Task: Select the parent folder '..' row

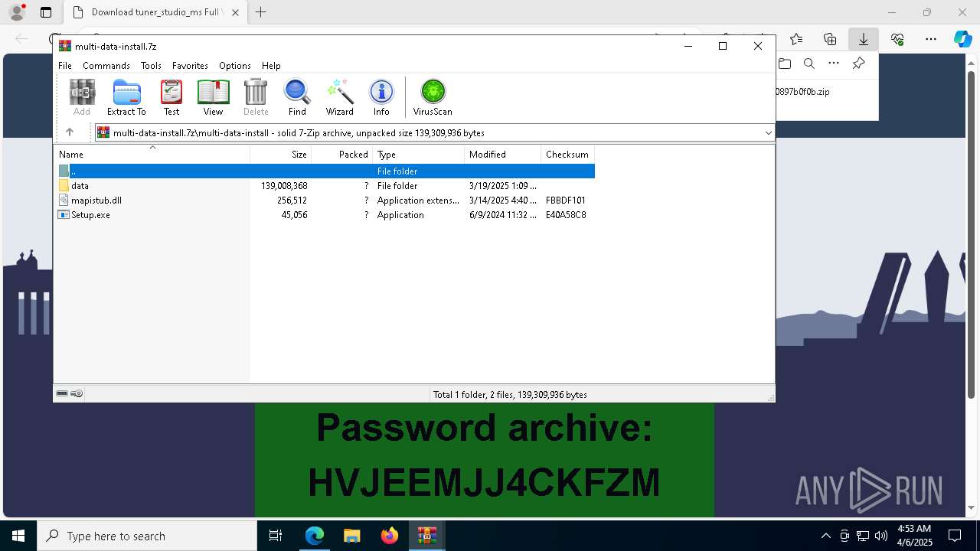Action: 325,171
